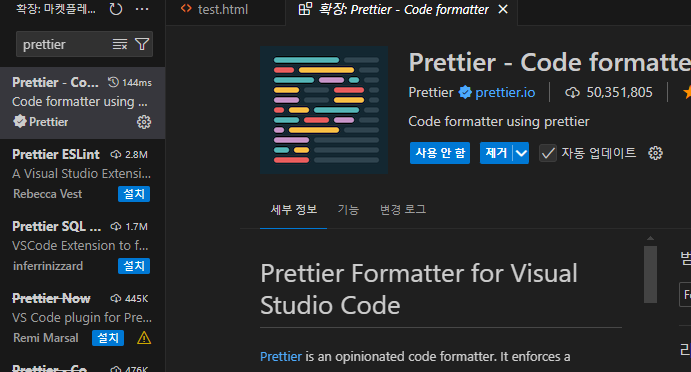The image size is (691, 372).
Task: Install the Prettier Now extension
Action: (108, 338)
